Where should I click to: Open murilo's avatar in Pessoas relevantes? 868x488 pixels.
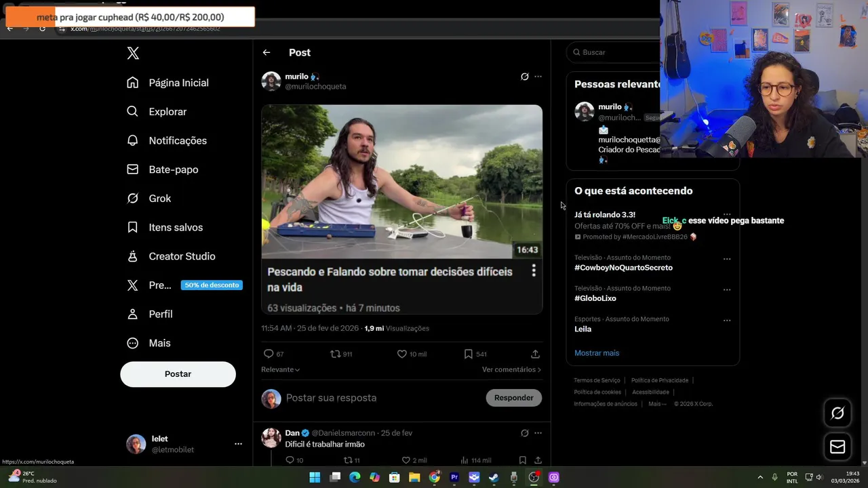pyautogui.click(x=585, y=112)
